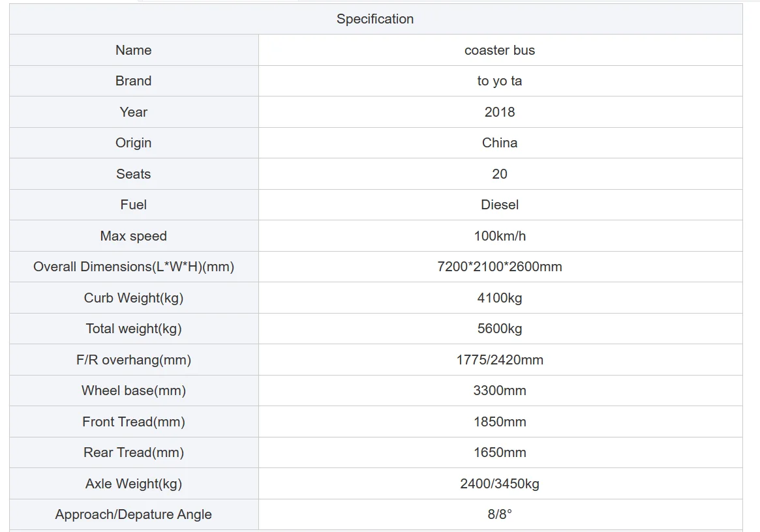Click the Specification table header
The image size is (760, 532).
coord(375,19)
